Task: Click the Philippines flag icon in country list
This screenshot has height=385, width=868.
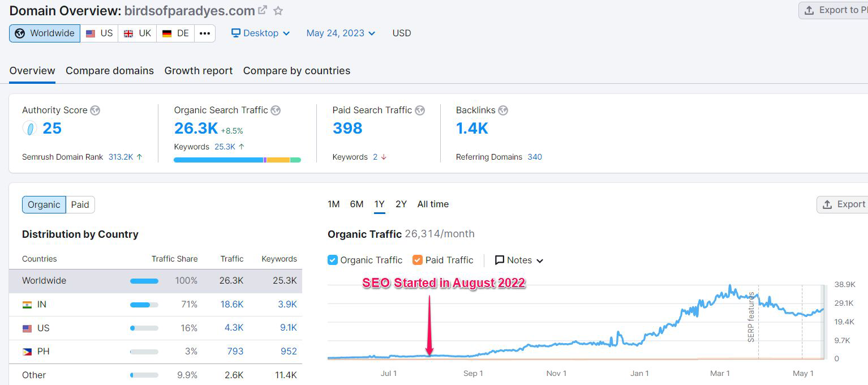Action: pyautogui.click(x=27, y=352)
